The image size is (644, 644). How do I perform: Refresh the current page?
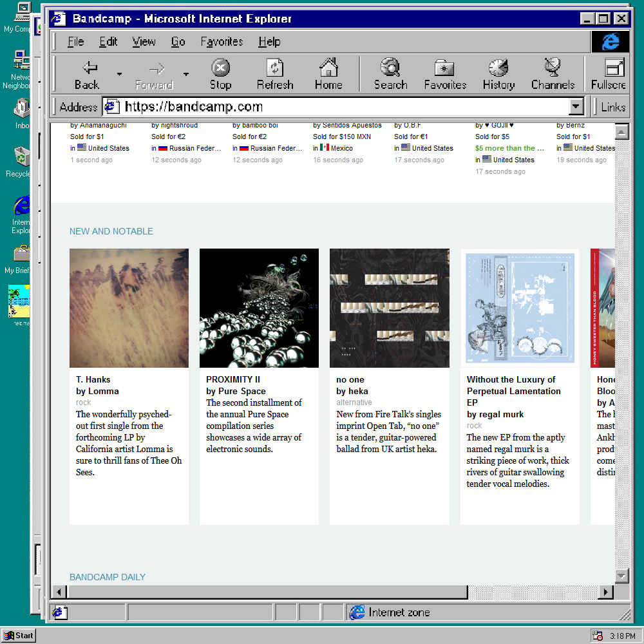click(x=275, y=75)
